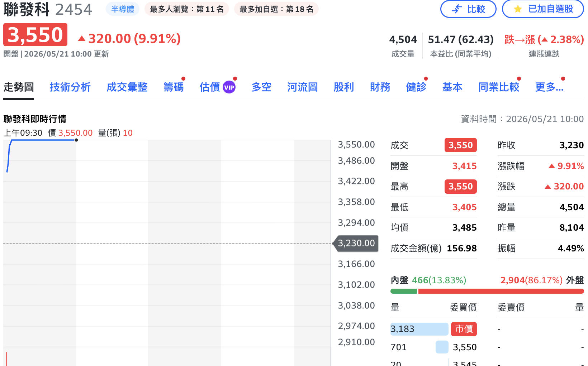588x366 pixels.
Task: Click the 外盤 red proportion bar
Action: (501, 291)
